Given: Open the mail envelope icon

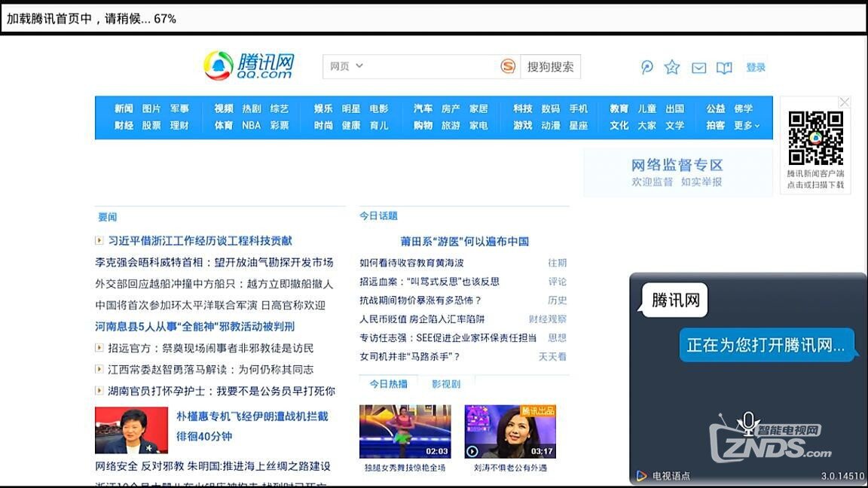Looking at the screenshot, I should pos(698,68).
